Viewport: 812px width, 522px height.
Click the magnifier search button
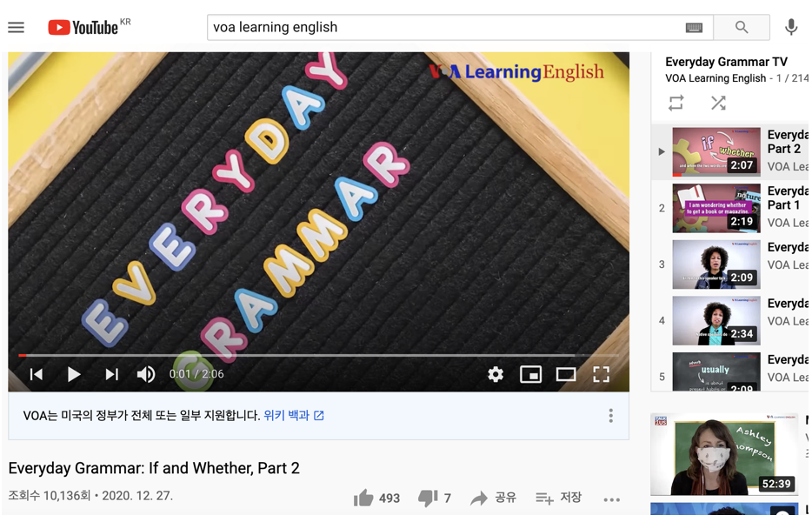coord(742,27)
